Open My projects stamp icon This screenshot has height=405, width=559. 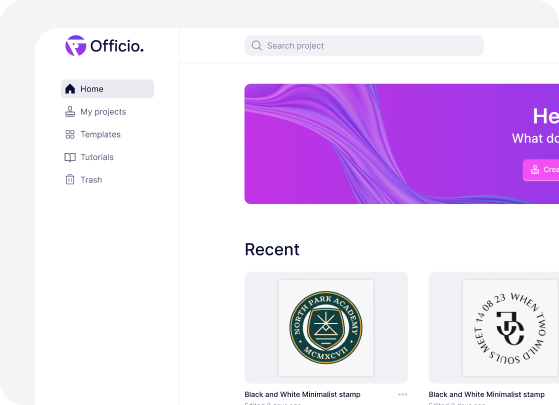point(70,112)
